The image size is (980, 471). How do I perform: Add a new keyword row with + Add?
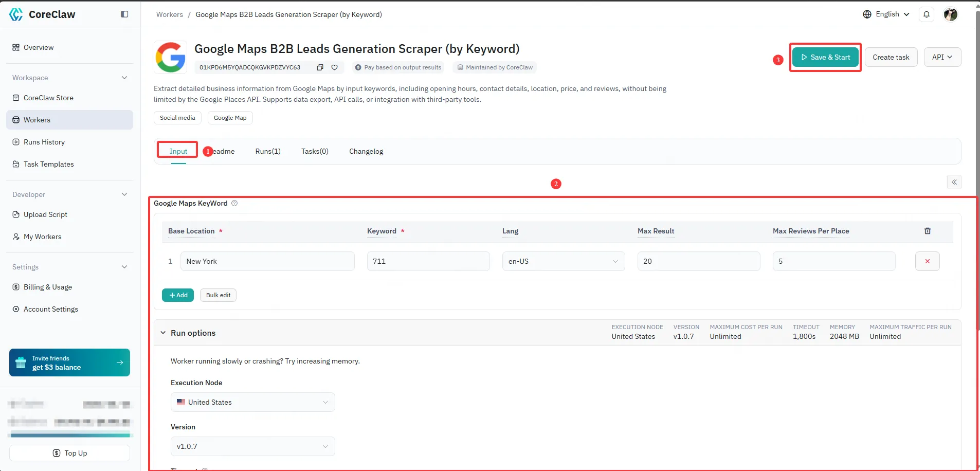pos(178,295)
